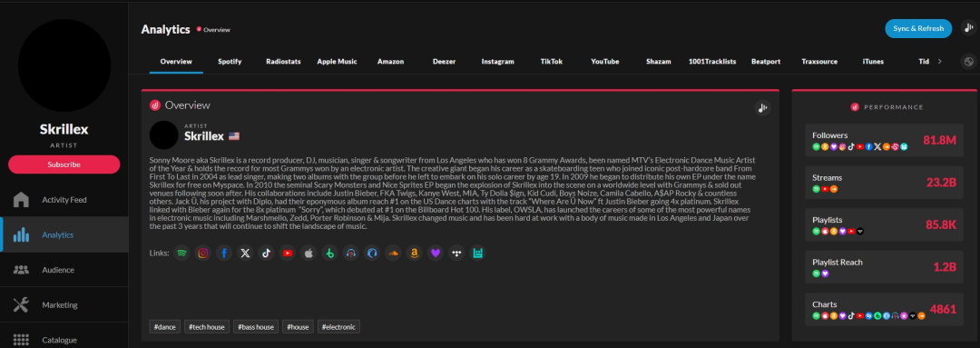Click the globe icon beside tabs
The width and height of the screenshot is (980, 348).
pyautogui.click(x=969, y=62)
